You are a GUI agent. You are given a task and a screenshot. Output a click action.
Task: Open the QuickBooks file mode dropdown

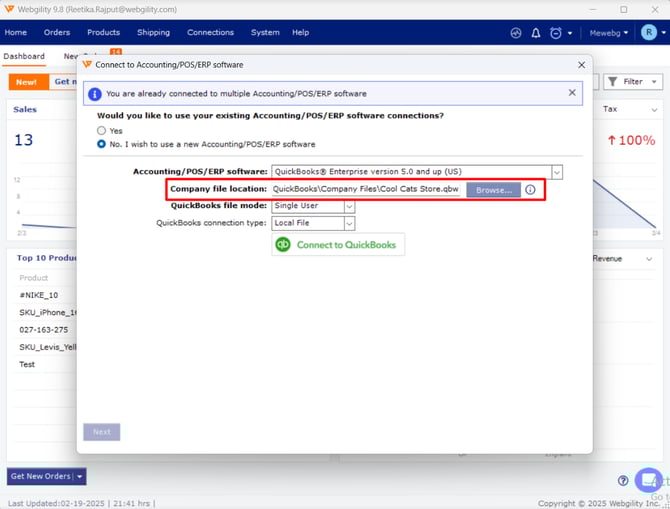[x=349, y=206]
